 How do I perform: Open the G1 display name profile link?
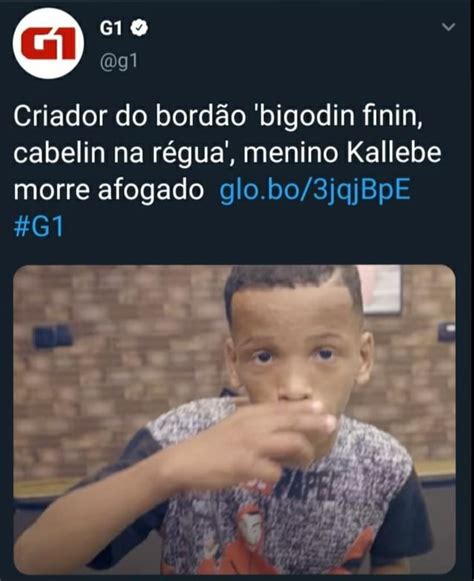click(110, 28)
